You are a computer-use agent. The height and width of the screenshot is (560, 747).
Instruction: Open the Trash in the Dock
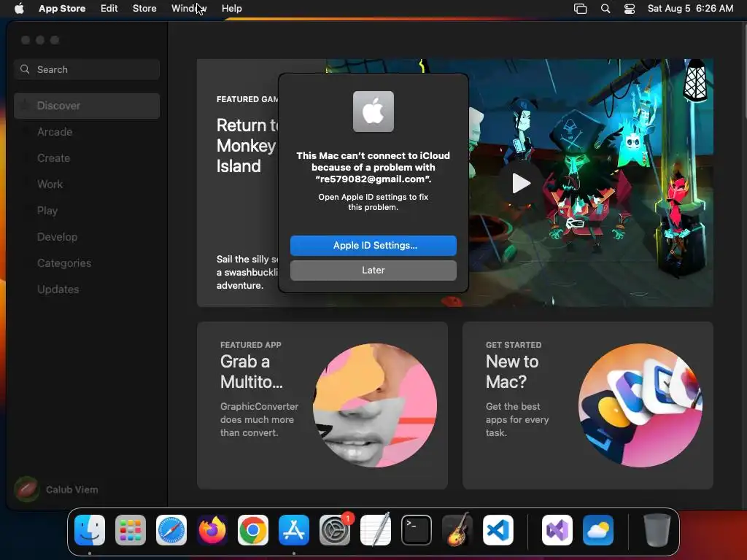pyautogui.click(x=657, y=530)
